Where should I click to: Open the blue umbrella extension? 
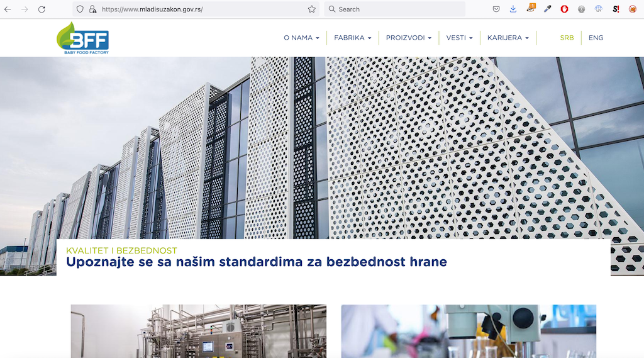(599, 9)
